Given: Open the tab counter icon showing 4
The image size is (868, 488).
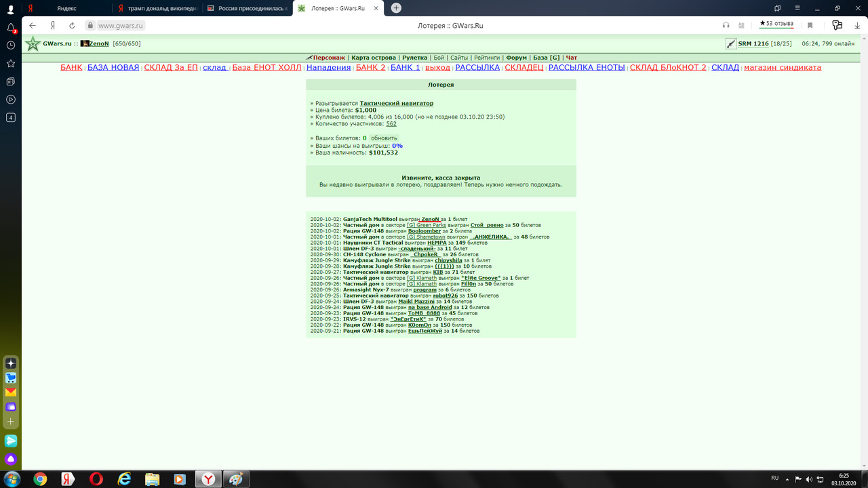Looking at the screenshot, I should tap(11, 117).
